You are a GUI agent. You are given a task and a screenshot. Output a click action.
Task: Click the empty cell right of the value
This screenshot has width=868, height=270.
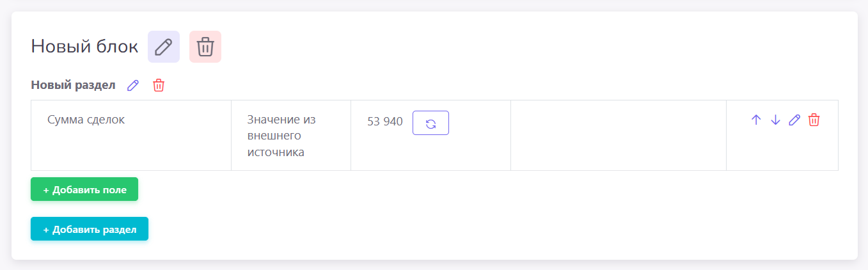[618, 135]
